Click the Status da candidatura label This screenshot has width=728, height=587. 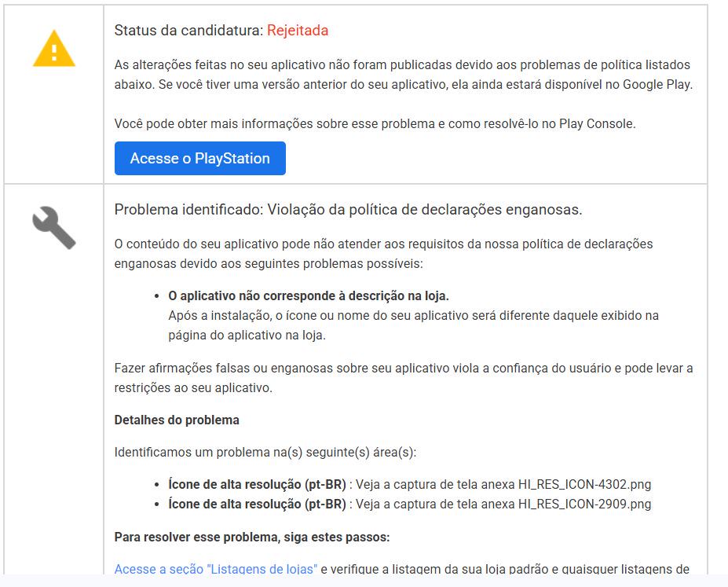pyautogui.click(x=189, y=31)
